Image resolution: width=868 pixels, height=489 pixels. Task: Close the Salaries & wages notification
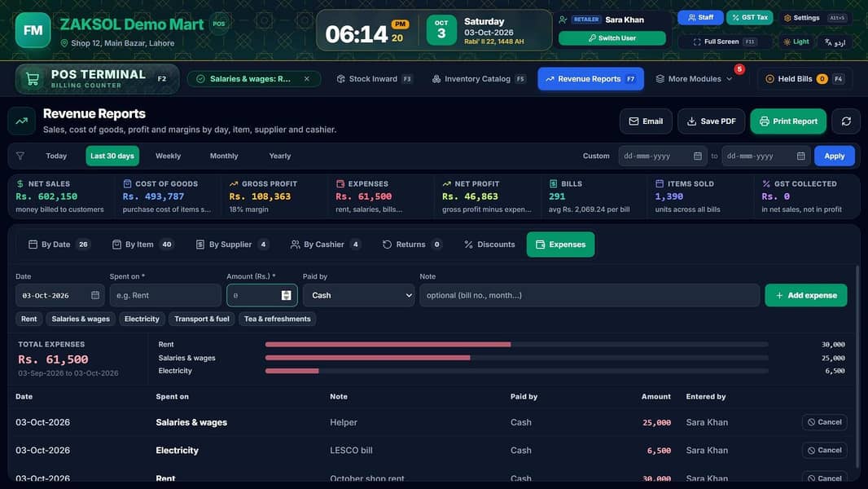pyautogui.click(x=307, y=78)
